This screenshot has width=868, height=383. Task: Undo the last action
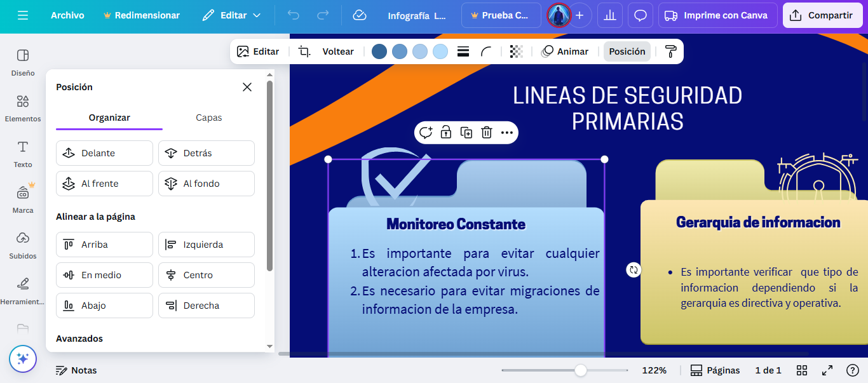coord(293,15)
